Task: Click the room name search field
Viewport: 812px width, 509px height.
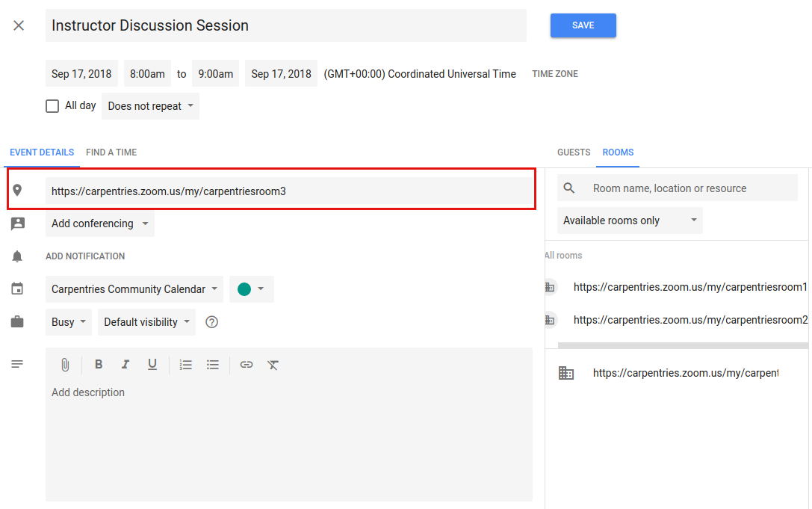Action: pos(678,188)
